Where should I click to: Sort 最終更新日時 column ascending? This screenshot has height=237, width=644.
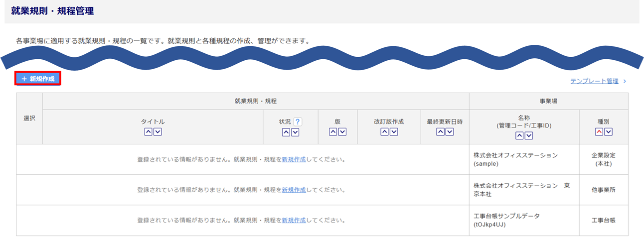(440, 132)
